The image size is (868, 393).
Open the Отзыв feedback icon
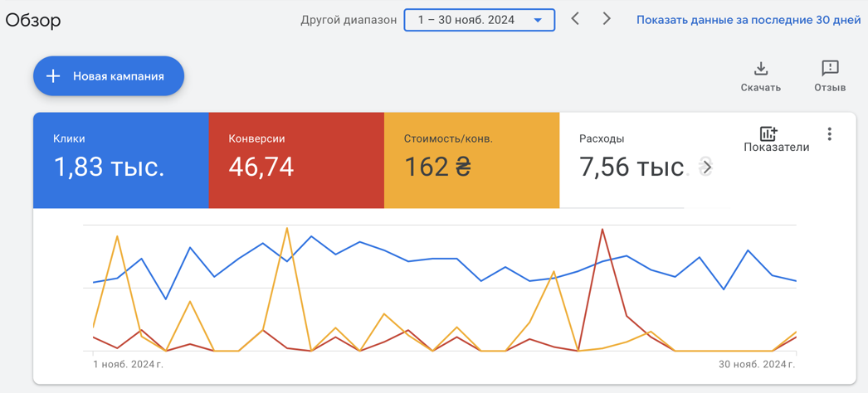[x=830, y=69]
